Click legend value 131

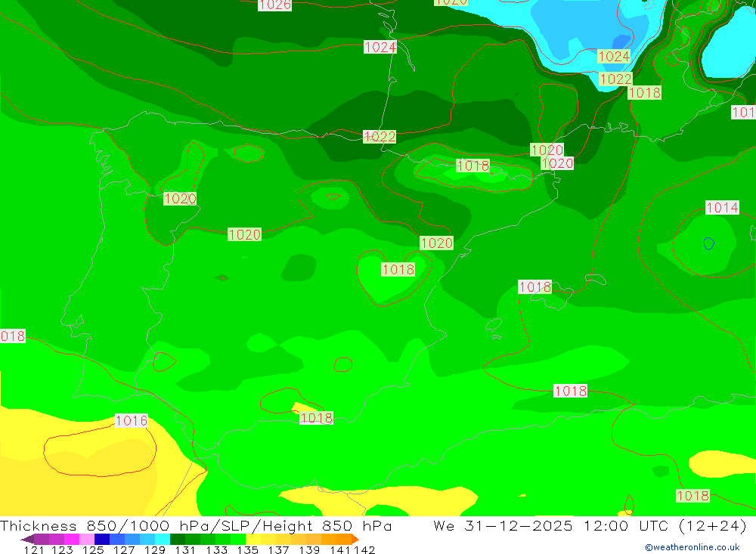coord(184,549)
